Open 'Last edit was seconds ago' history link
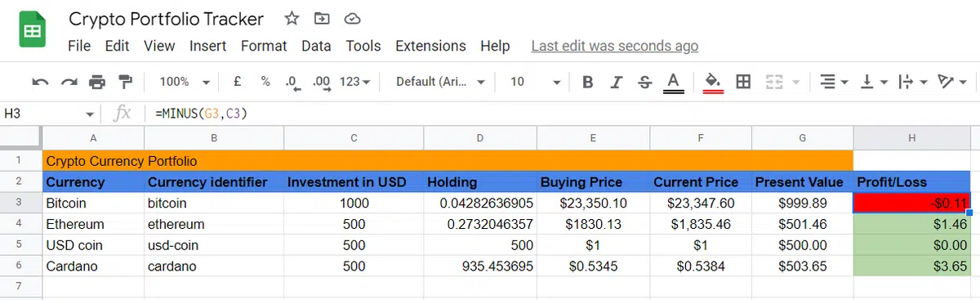980x300 pixels. (615, 46)
